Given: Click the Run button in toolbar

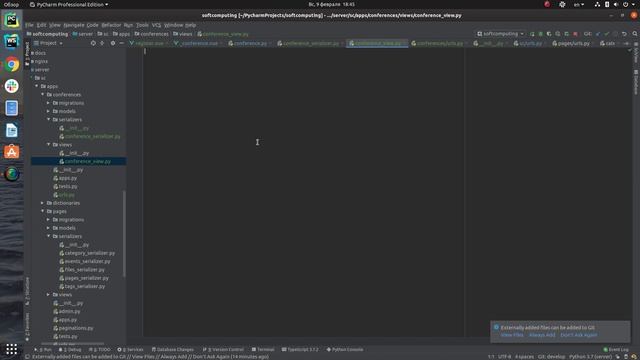Looking at the screenshot, I should 532,34.
